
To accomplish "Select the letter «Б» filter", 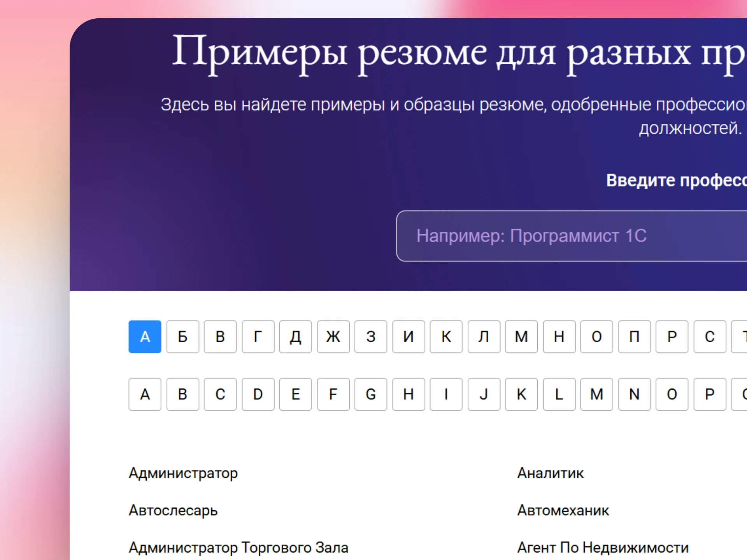I will click(x=183, y=337).
